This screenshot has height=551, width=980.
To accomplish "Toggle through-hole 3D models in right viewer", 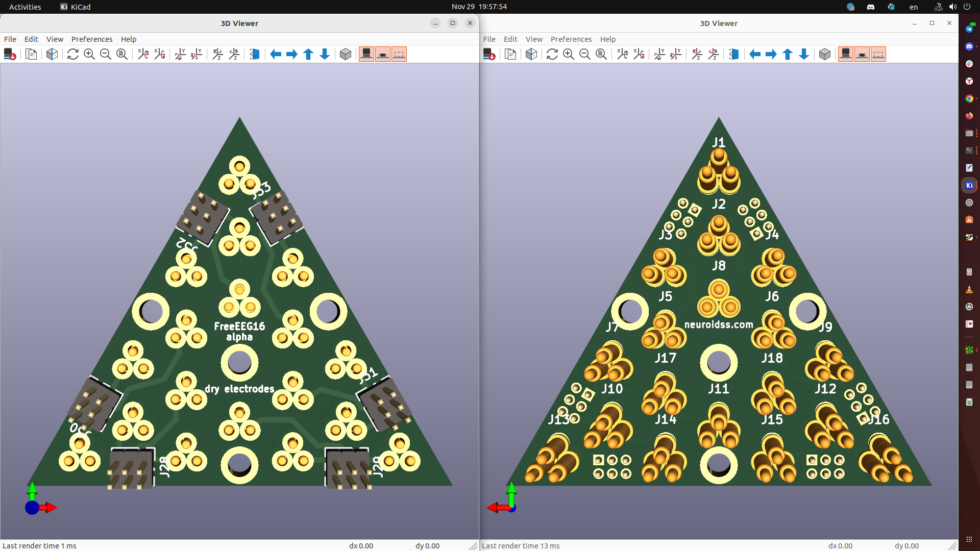I will point(846,54).
